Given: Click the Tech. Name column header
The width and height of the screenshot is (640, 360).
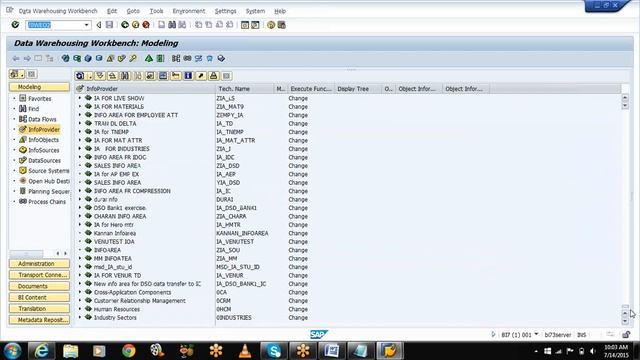Looking at the screenshot, I should pos(245,89).
